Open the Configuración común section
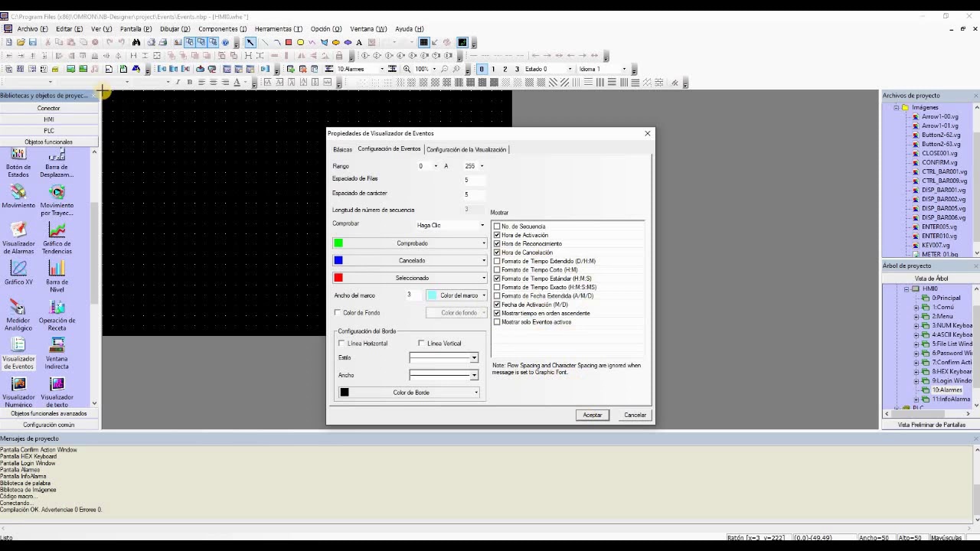Screen dimensions: 980x551 click(49, 425)
